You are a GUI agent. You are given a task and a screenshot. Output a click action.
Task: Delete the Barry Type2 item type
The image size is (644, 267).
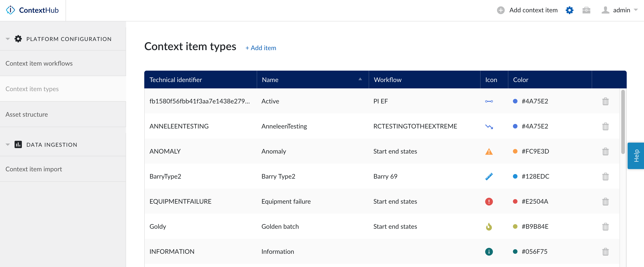tap(605, 176)
